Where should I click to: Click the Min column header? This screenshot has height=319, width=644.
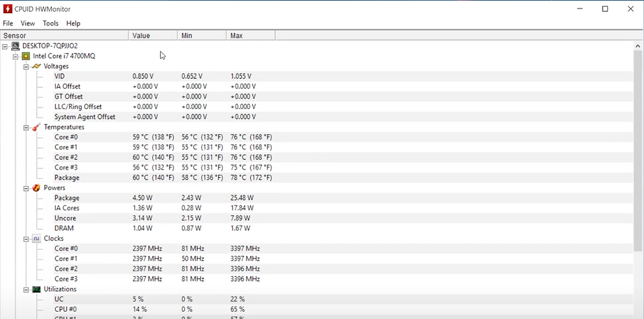coord(202,36)
